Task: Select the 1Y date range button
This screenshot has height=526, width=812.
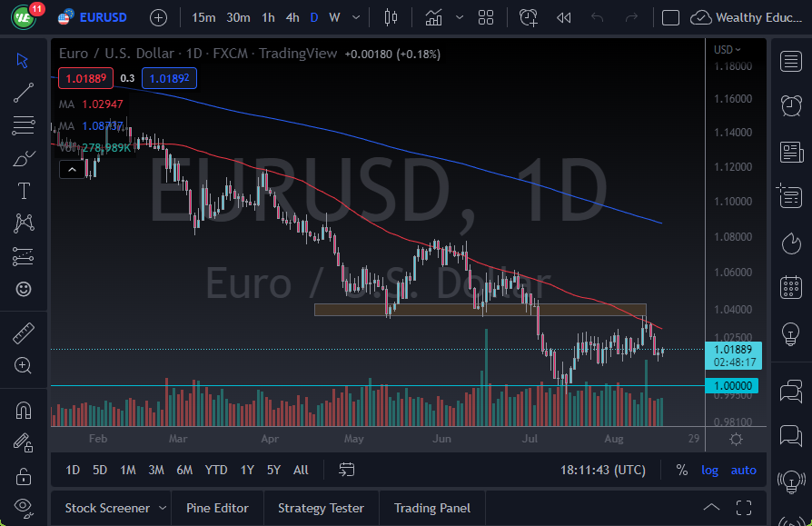Action: tap(245, 470)
